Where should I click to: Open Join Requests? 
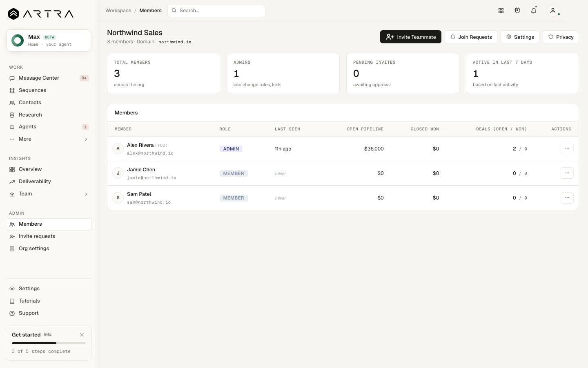471,37
